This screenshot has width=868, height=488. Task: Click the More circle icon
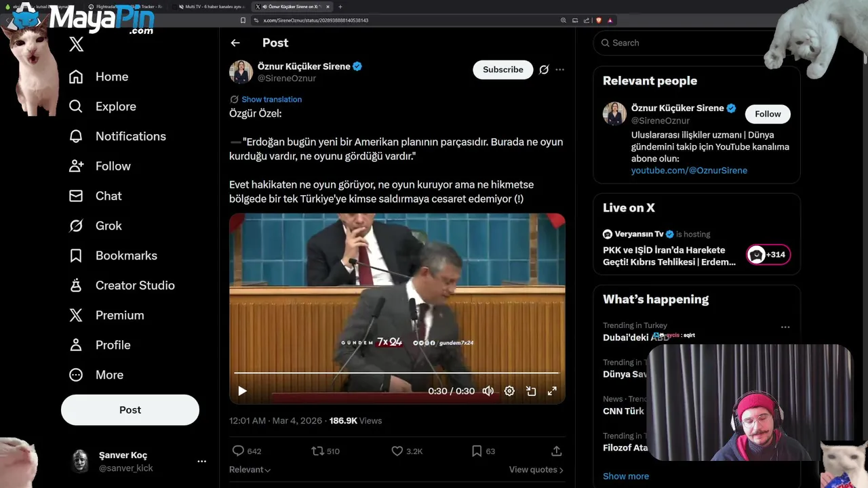tap(76, 375)
